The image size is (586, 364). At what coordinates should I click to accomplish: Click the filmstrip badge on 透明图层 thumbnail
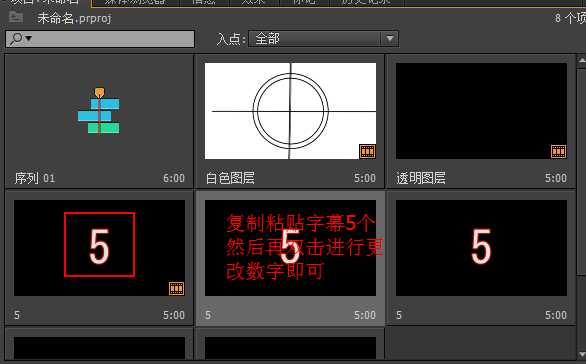[558, 151]
